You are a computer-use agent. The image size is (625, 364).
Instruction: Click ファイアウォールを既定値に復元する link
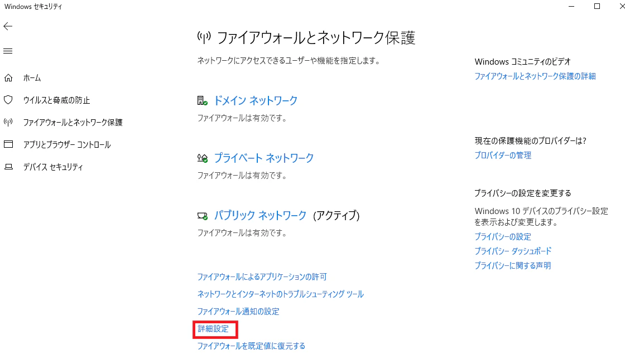pos(252,346)
